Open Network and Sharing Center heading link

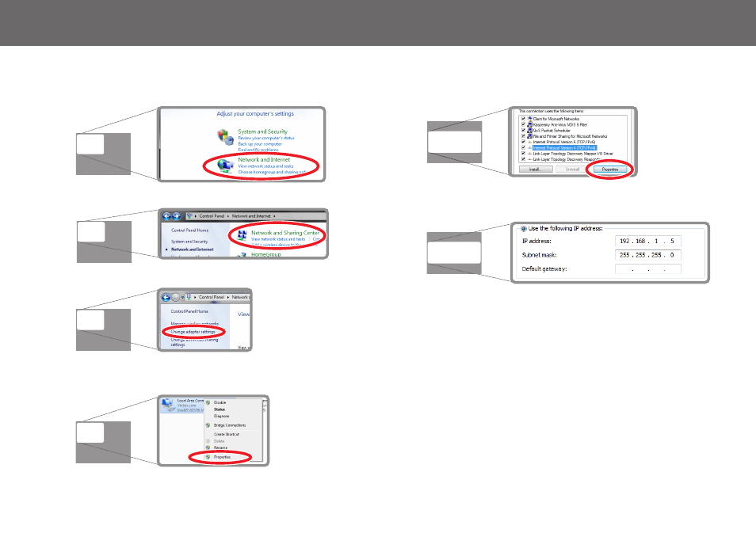click(285, 232)
